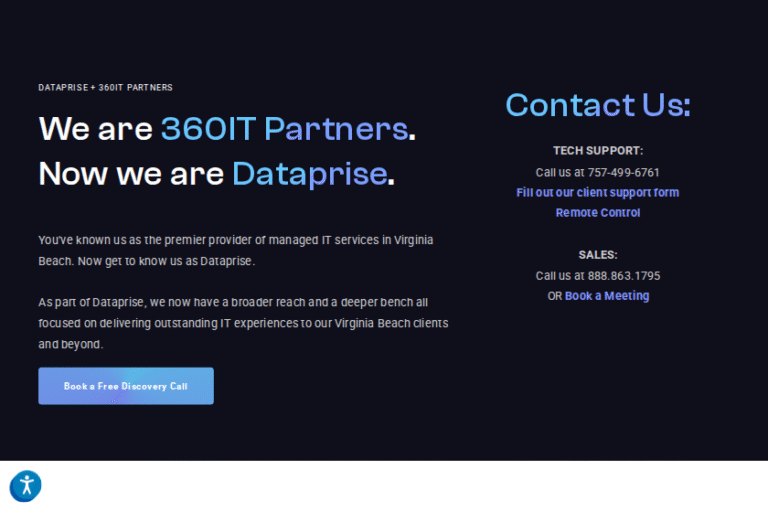Follow the Remote Control link

click(x=597, y=213)
